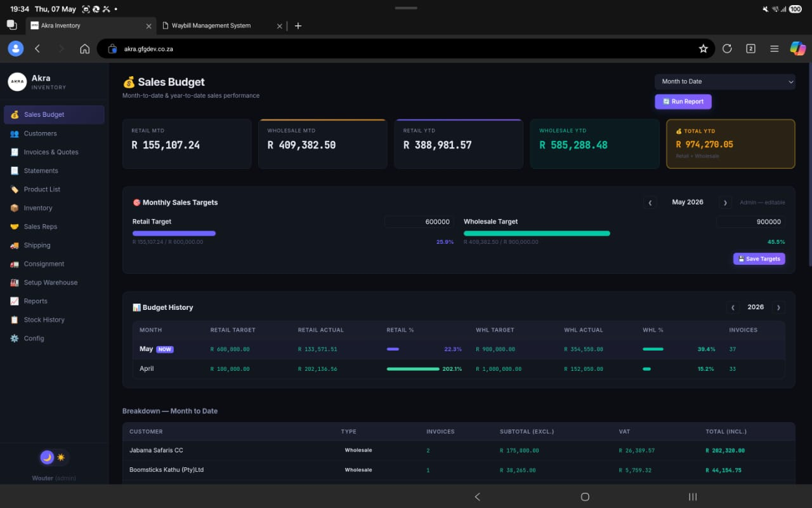Click the Retail Target purple progress bar
The width and height of the screenshot is (812, 508).
(174, 234)
